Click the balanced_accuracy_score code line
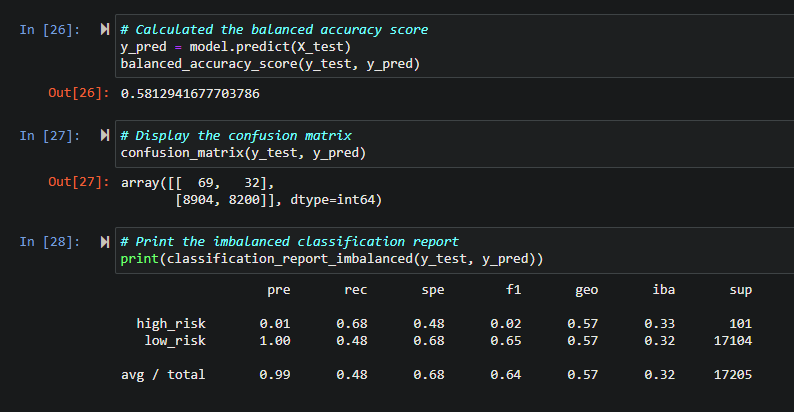The height and width of the screenshot is (412, 794). coord(270,64)
